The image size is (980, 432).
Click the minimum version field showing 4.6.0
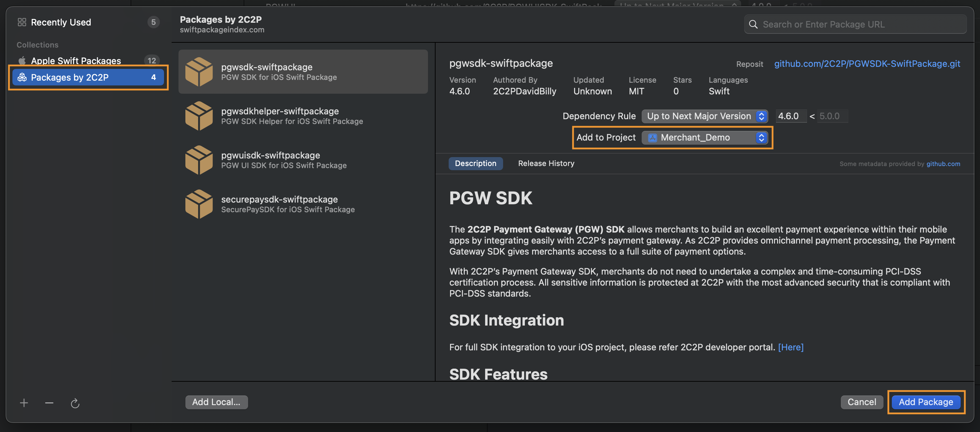(790, 116)
